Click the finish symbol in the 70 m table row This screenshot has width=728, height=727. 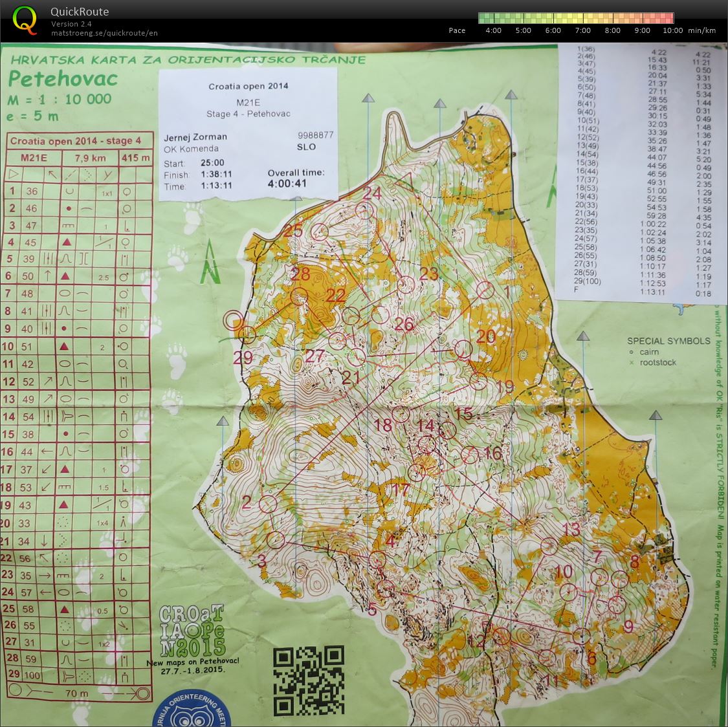(142, 693)
